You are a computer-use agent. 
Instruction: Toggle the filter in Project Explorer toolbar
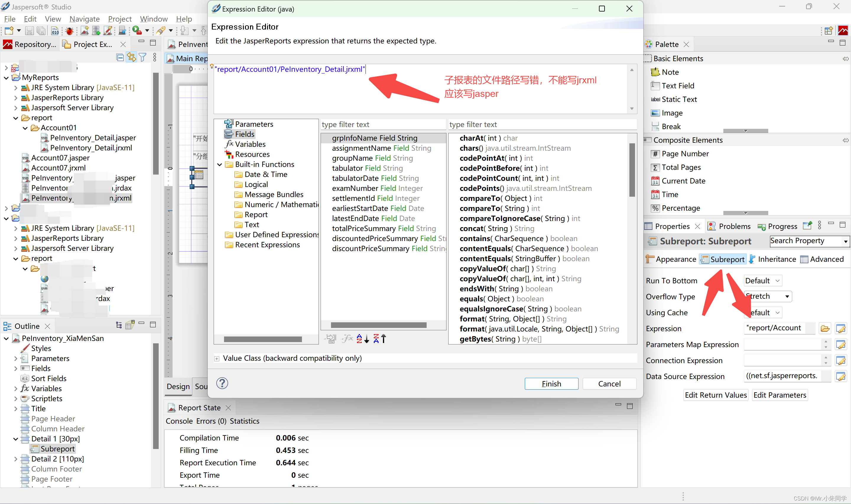(143, 57)
